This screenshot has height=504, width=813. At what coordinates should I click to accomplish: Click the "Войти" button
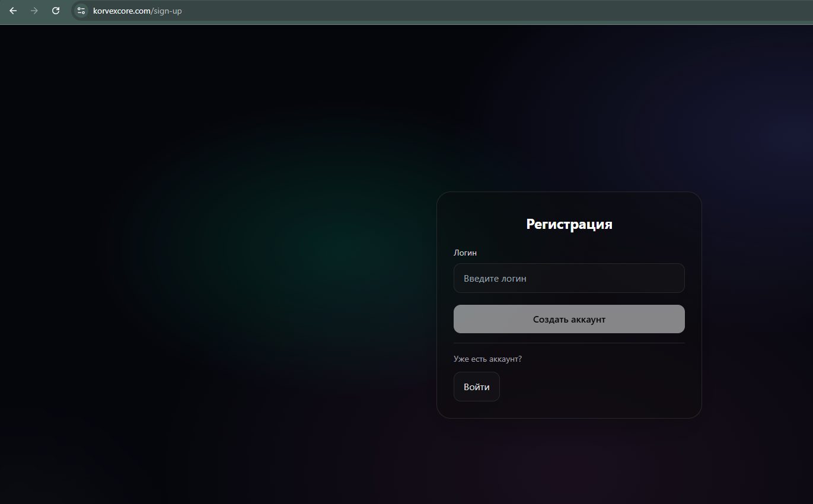pyautogui.click(x=476, y=387)
